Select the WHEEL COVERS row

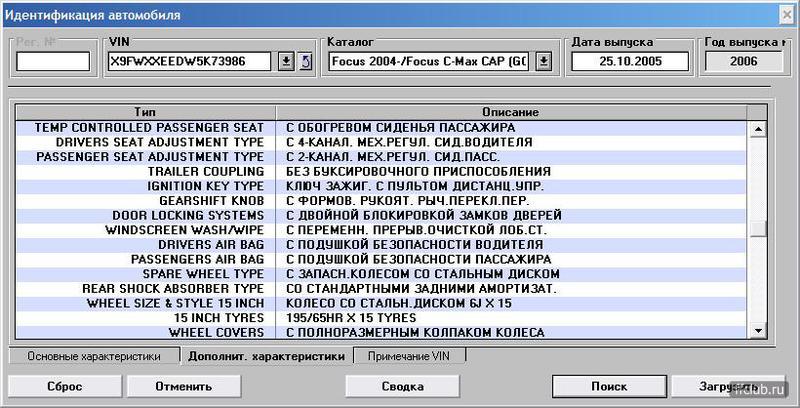click(x=383, y=333)
